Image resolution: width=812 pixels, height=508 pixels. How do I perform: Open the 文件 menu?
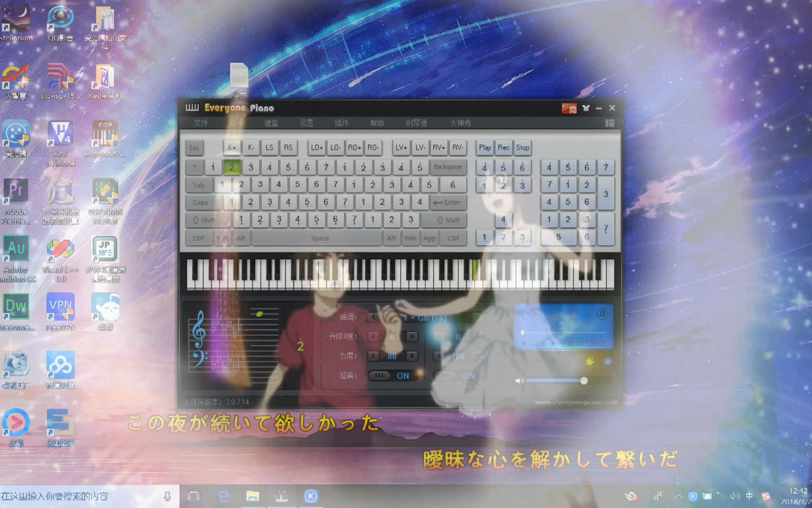tap(201, 123)
